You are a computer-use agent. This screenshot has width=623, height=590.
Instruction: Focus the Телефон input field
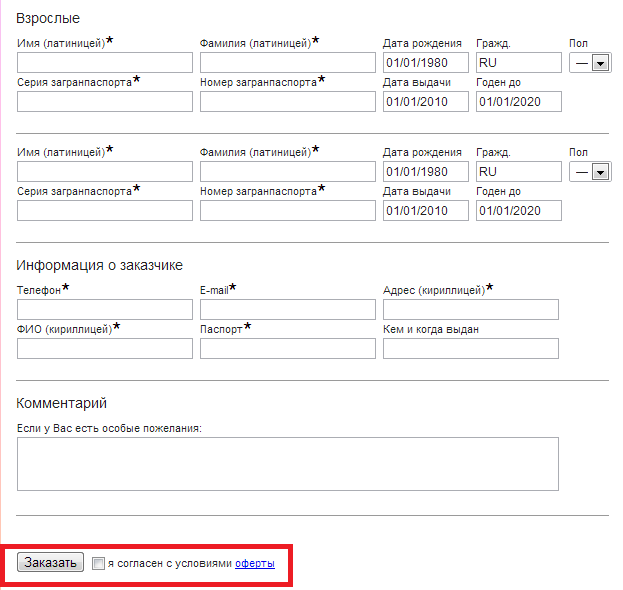[x=105, y=310]
